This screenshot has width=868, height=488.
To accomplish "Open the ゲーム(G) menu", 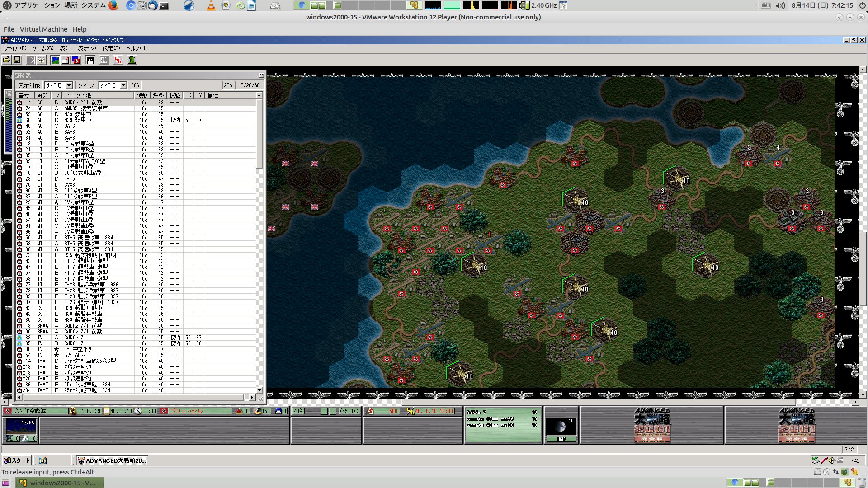I will (43, 48).
